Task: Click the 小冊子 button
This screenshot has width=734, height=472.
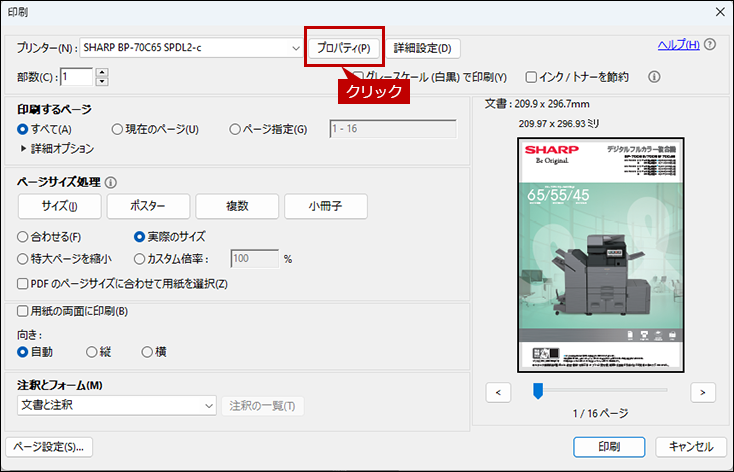Action: [x=326, y=206]
